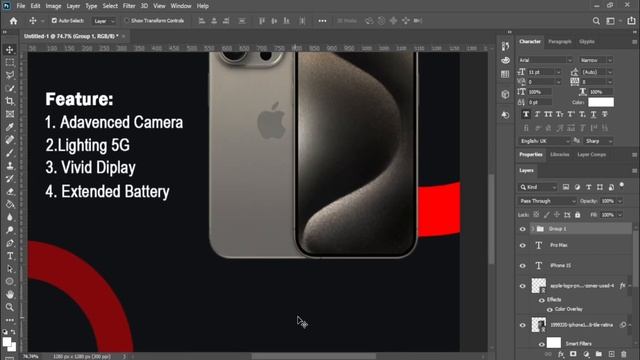Image resolution: width=640 pixels, height=360 pixels.
Task: Select the Brush tool
Action: point(10,153)
